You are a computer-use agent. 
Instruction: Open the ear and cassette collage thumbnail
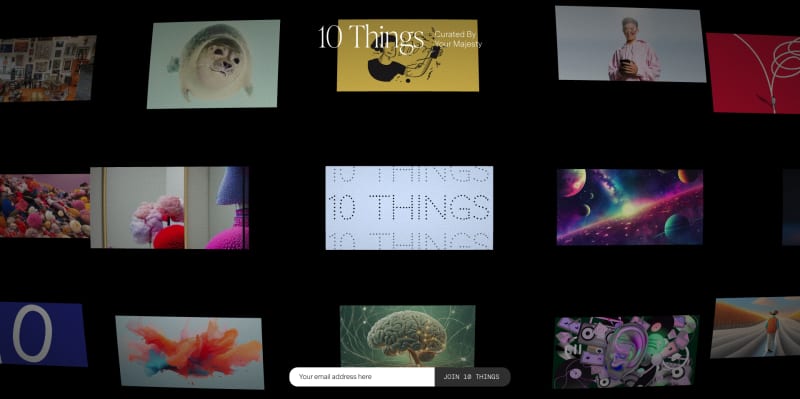click(626, 352)
